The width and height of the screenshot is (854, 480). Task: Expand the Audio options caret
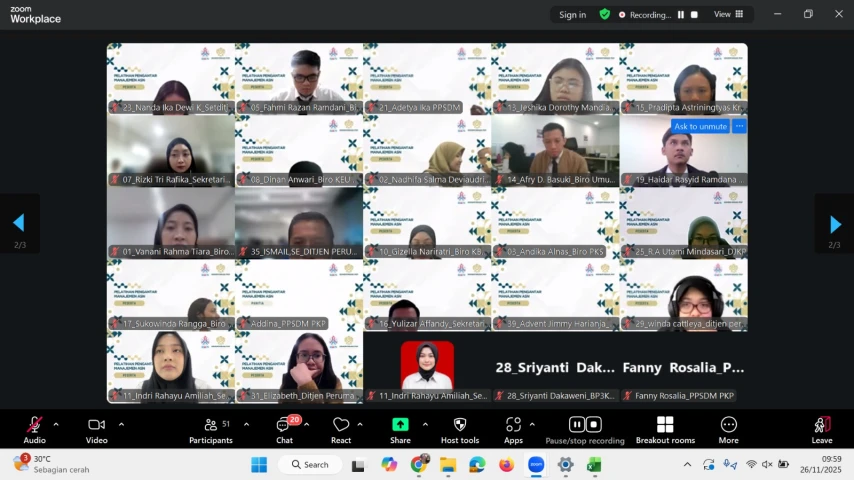tap(56, 424)
